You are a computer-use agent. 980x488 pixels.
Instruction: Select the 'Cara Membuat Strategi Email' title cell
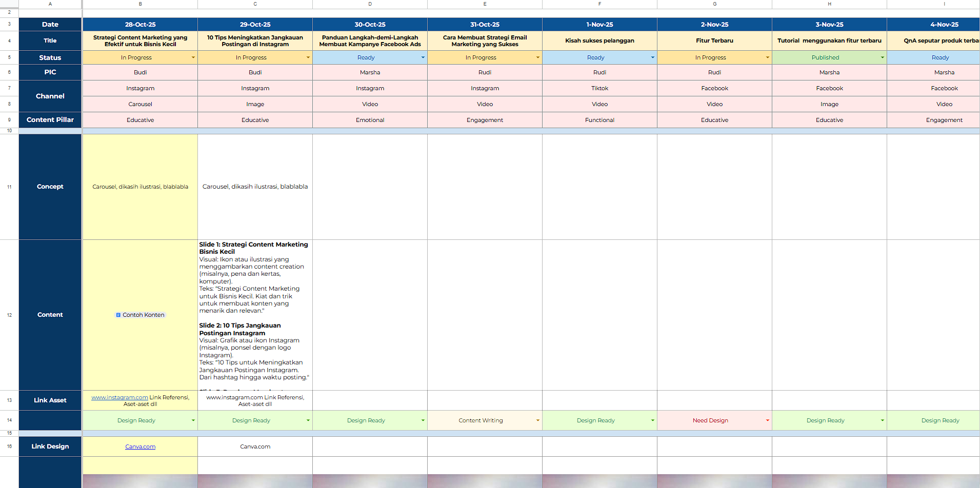click(x=485, y=40)
